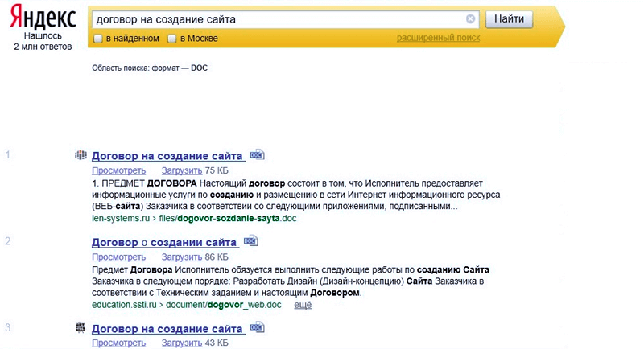Click "Просмотреть" under the third result
The image size is (644, 349).
tap(118, 343)
